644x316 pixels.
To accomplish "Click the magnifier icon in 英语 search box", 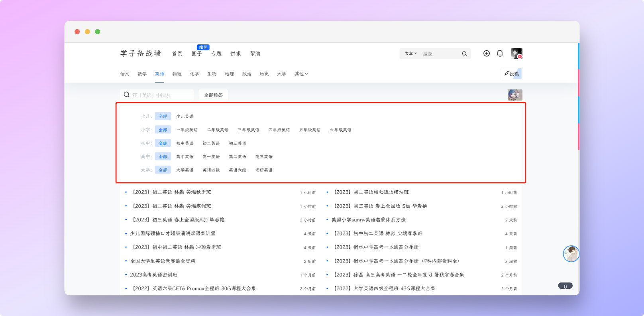I will pos(127,95).
